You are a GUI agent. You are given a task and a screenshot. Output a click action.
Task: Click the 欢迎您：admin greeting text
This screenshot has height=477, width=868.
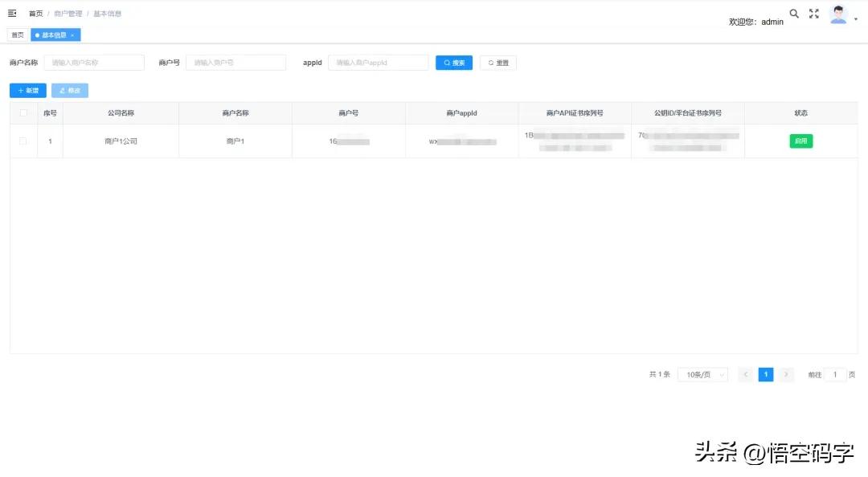(756, 22)
